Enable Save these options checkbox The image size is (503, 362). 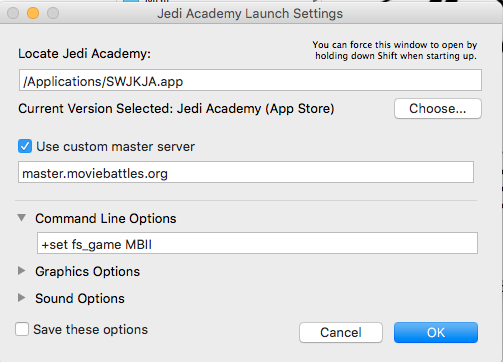click(22, 329)
